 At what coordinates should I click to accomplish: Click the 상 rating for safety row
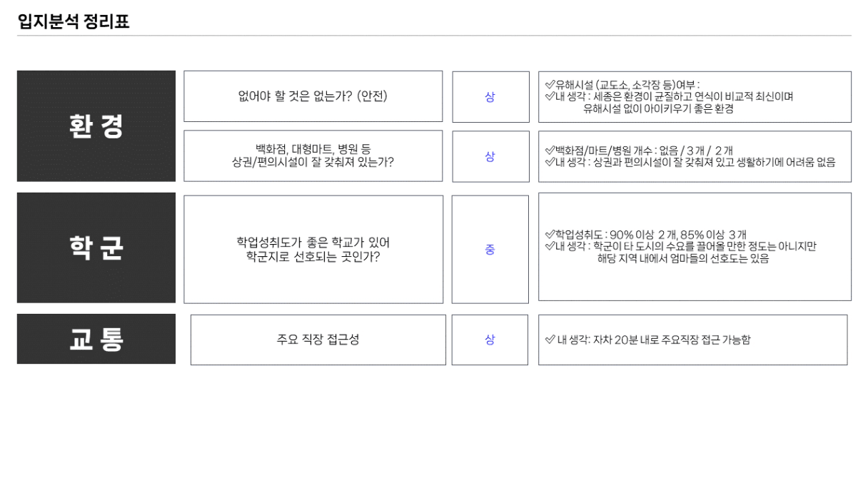click(x=490, y=97)
